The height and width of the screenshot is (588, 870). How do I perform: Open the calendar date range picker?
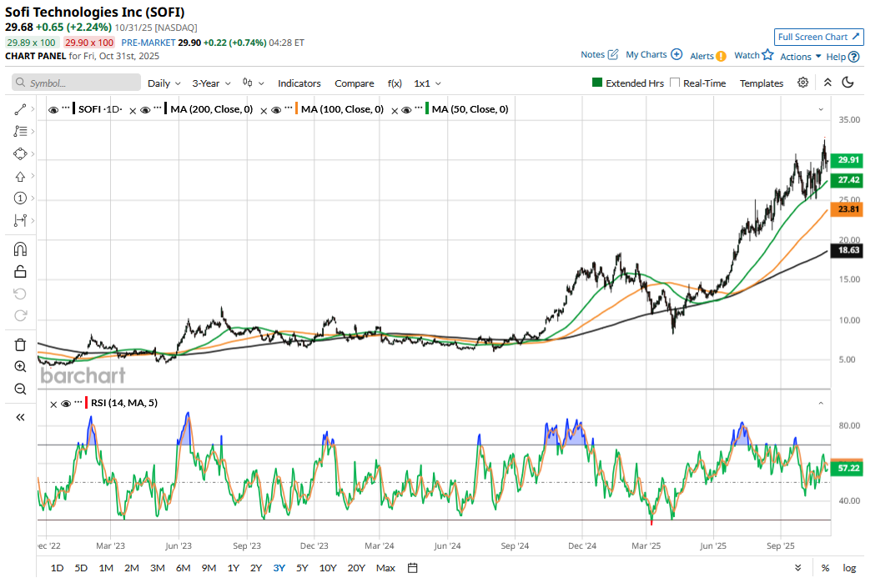(x=413, y=568)
